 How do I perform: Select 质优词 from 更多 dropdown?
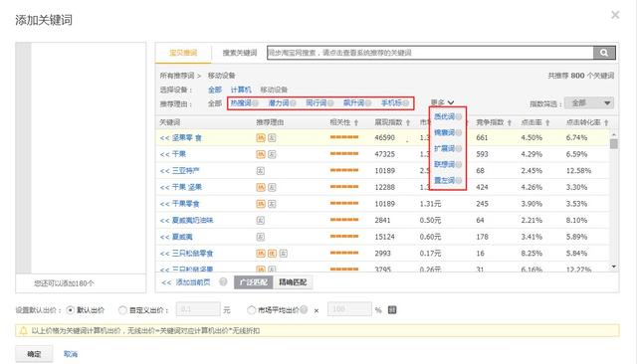445,117
